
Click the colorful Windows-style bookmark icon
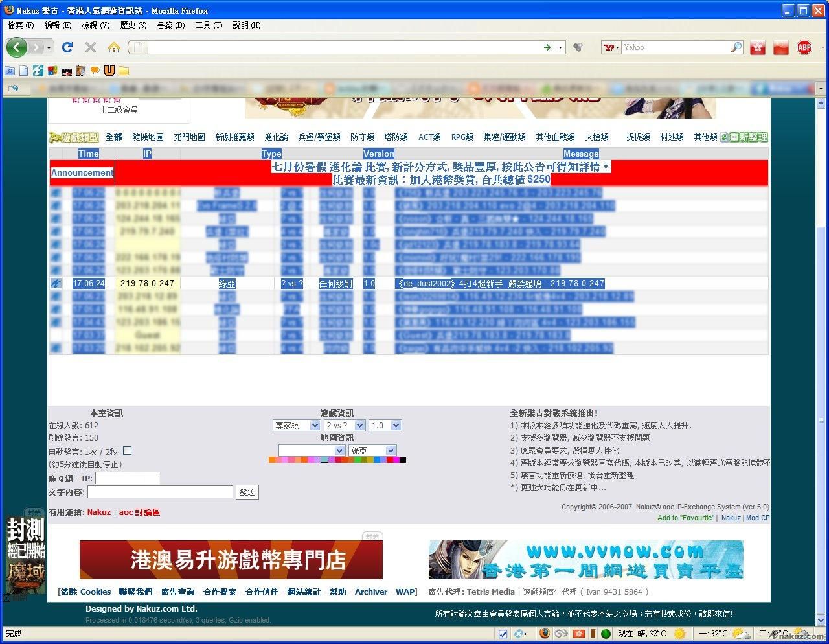point(52,71)
